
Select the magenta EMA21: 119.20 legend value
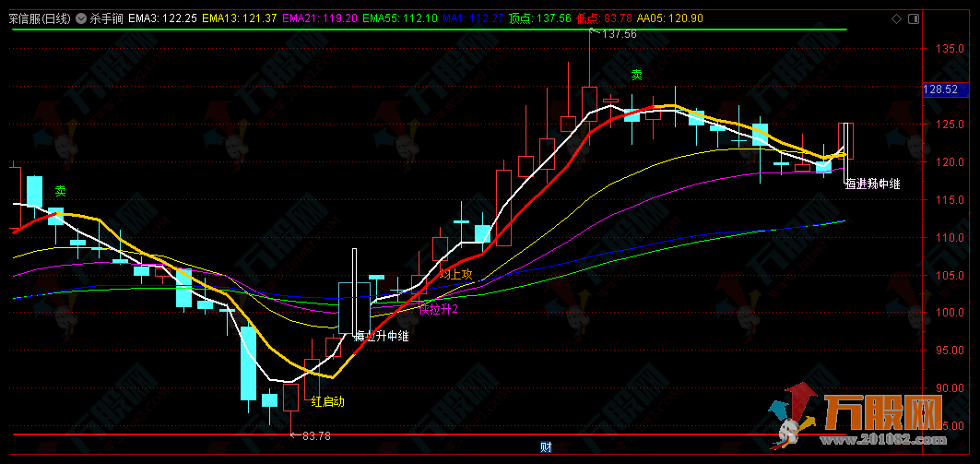coord(319,18)
